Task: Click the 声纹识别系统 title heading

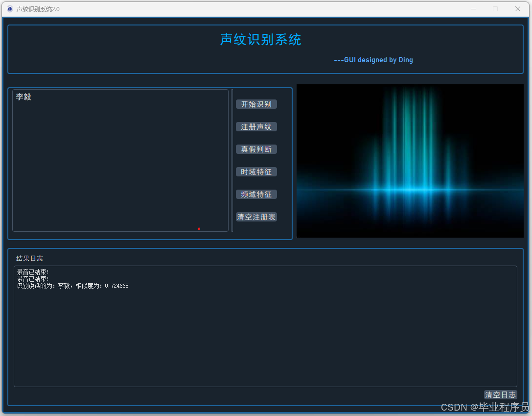Action: tap(260, 39)
